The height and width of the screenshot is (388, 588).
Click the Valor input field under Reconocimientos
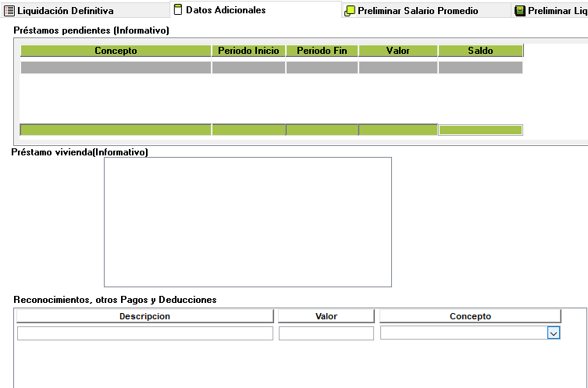point(326,333)
